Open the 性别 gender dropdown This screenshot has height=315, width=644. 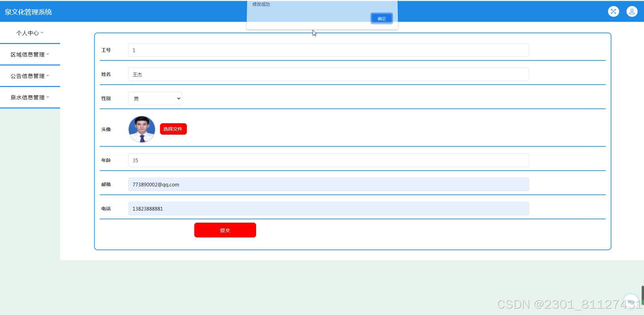pos(155,98)
